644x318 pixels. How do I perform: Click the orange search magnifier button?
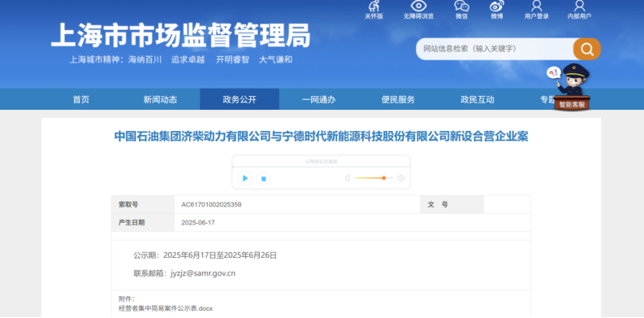point(587,50)
